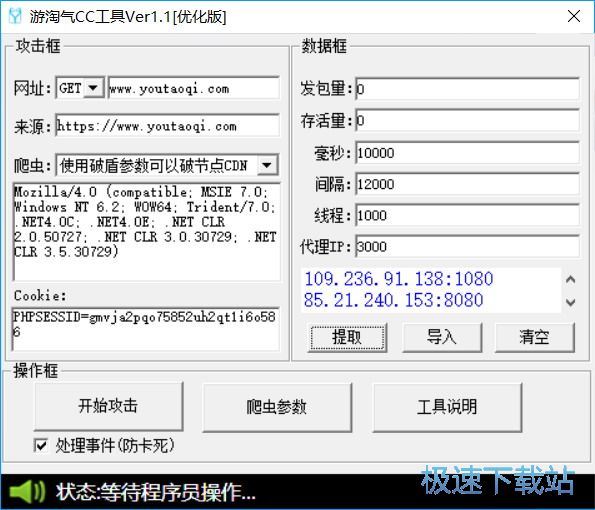This screenshot has width=595, height=510.
Task: Click the 存活量 input field
Action: 467,120
